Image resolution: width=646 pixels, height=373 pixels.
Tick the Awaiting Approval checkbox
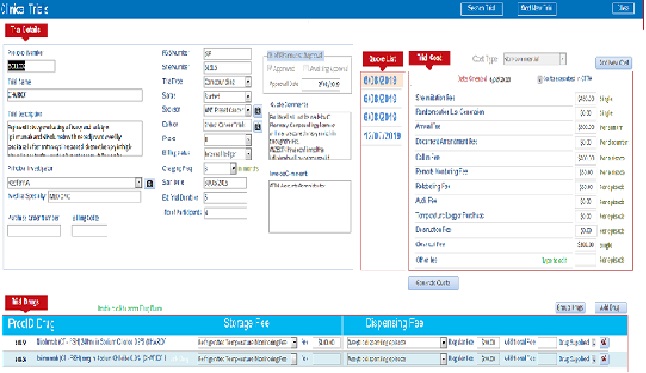click(x=305, y=68)
